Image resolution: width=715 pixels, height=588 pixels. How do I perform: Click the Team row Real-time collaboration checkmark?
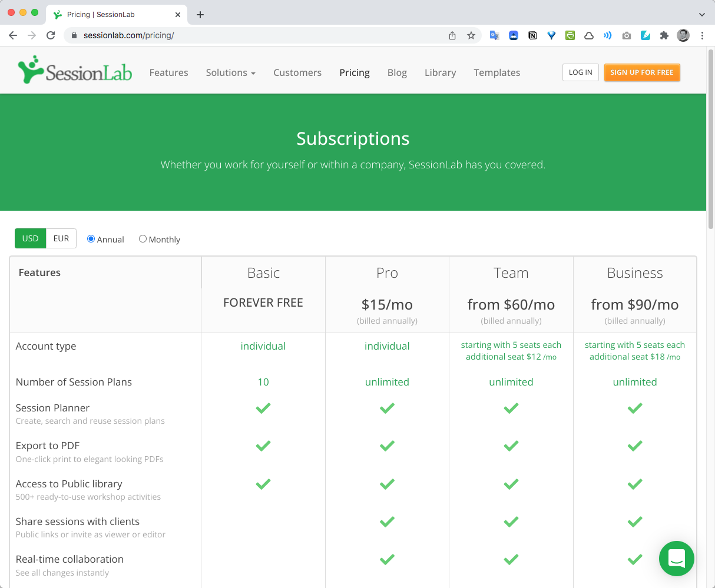click(511, 559)
